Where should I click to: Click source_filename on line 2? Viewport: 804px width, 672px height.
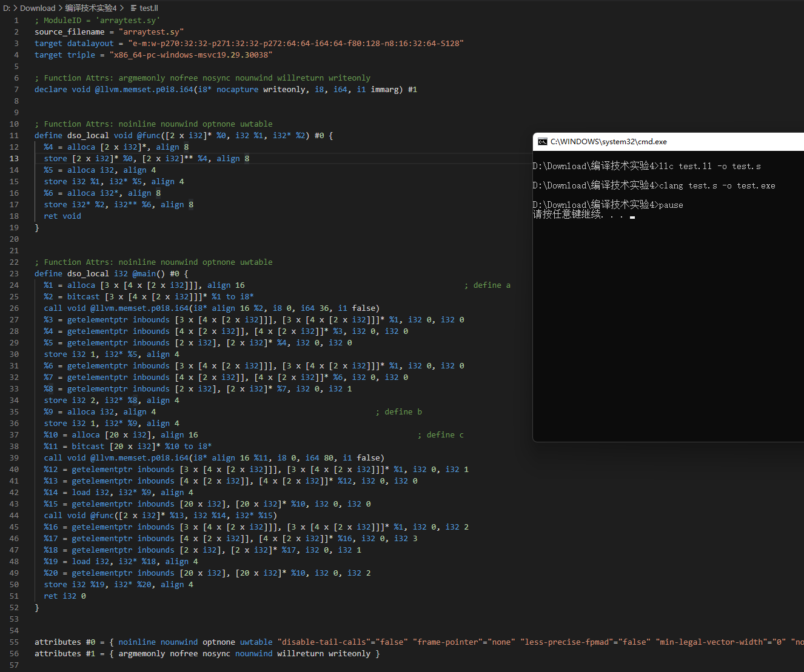pyautogui.click(x=70, y=32)
